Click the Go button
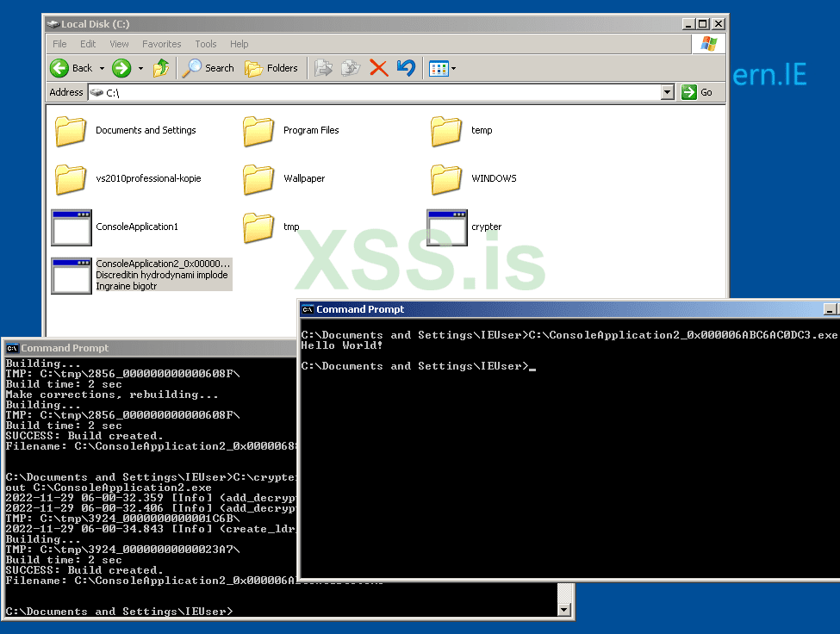Image resolution: width=840 pixels, height=634 pixels. coord(697,92)
